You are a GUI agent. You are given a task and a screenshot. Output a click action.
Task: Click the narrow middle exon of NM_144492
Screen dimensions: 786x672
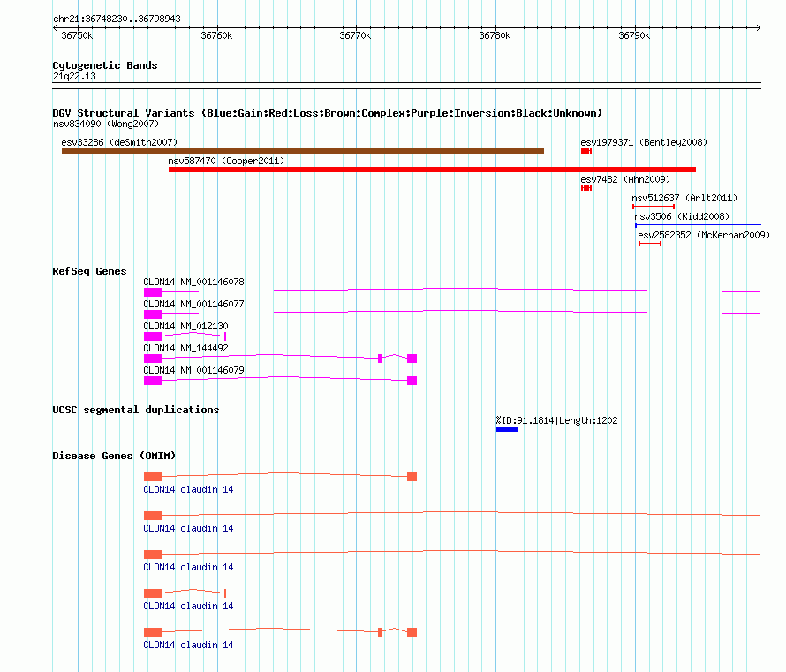pos(380,359)
